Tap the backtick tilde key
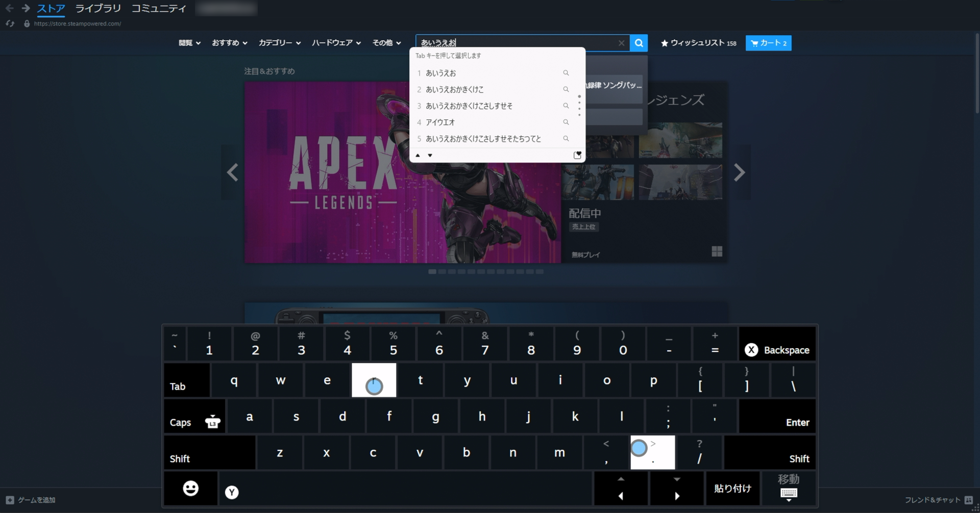980x513 pixels. [175, 344]
